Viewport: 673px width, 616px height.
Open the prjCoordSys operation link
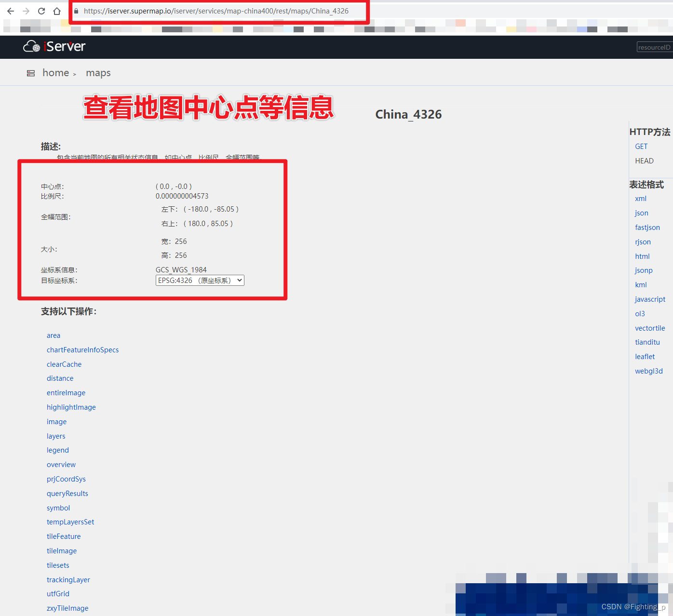click(66, 479)
